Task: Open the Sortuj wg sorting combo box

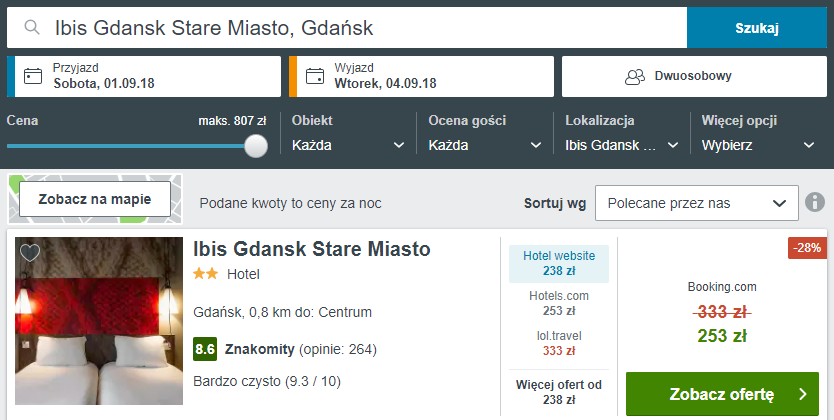Action: pyautogui.click(x=697, y=203)
